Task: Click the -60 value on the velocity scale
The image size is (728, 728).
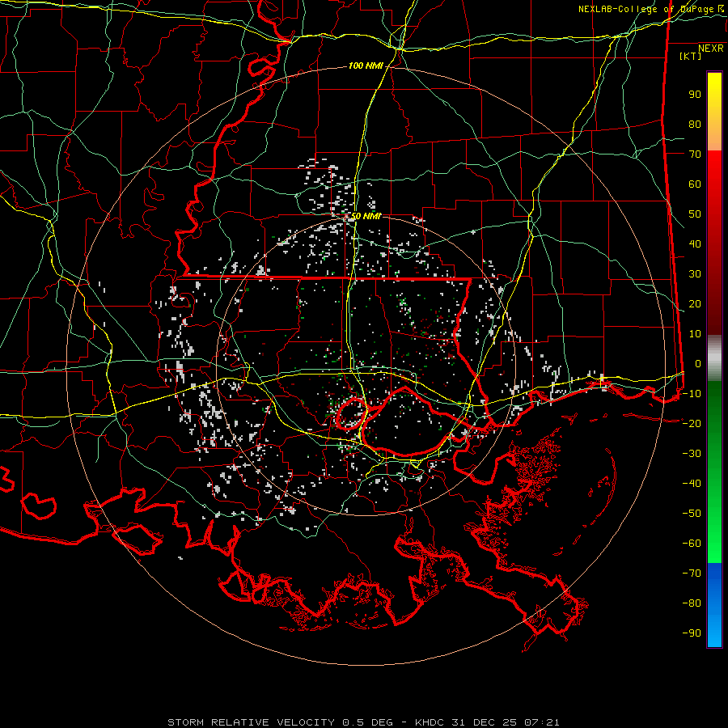Action: click(x=692, y=544)
